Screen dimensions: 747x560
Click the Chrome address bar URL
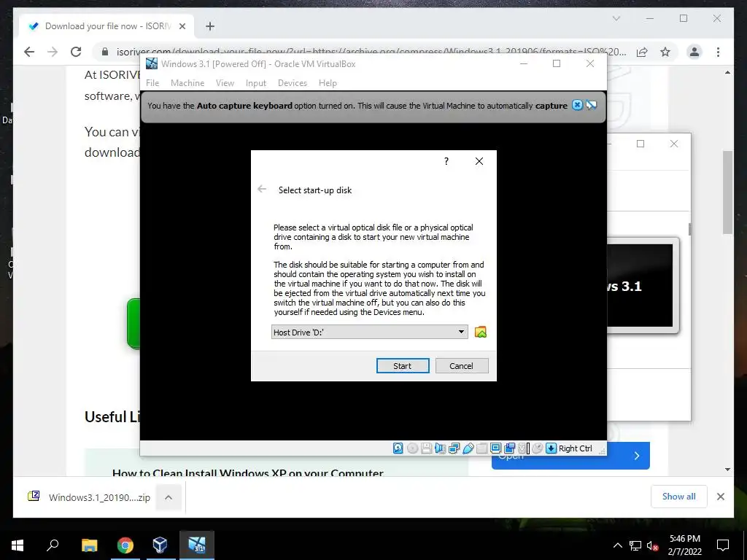(x=371, y=52)
